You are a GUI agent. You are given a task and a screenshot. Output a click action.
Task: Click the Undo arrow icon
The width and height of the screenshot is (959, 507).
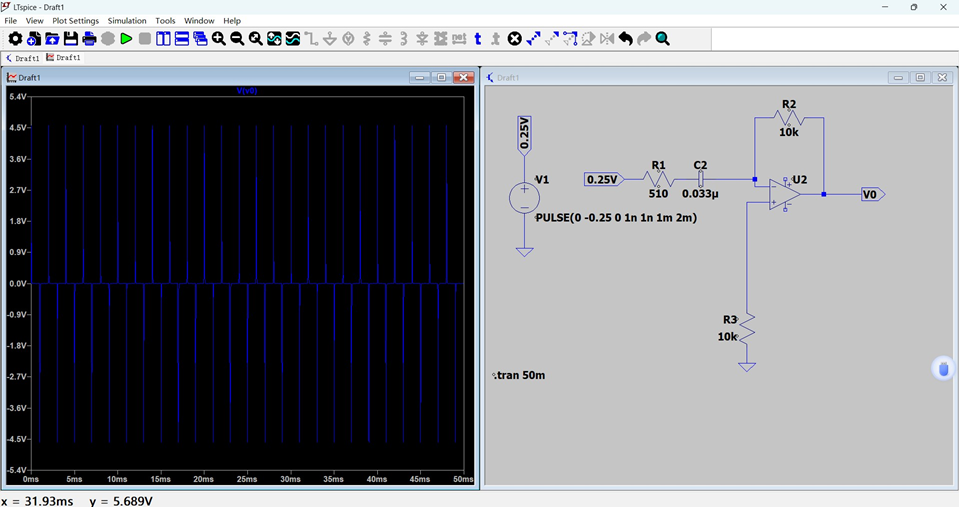[625, 39]
